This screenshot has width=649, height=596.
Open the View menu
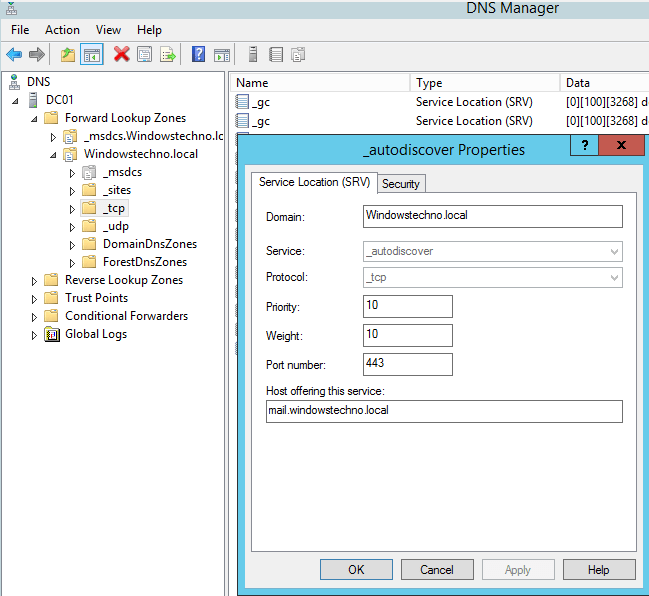[x=108, y=30]
